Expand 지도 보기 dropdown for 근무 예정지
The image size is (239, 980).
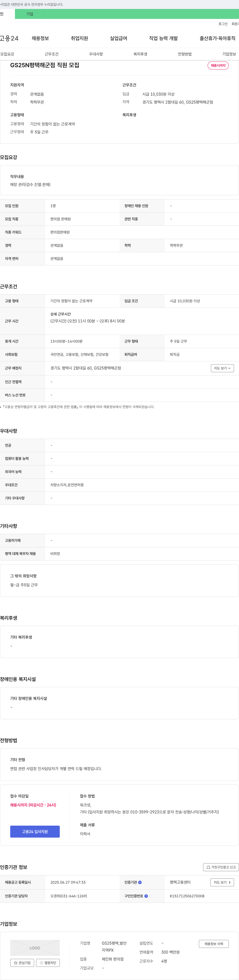point(222,368)
